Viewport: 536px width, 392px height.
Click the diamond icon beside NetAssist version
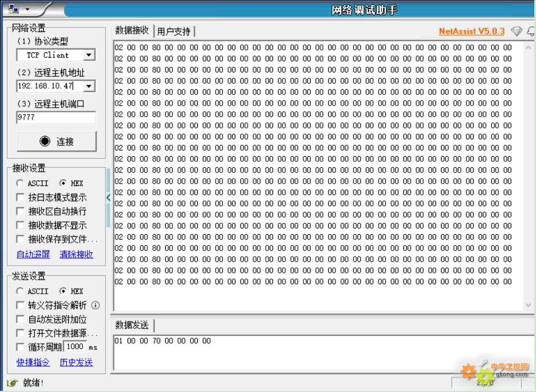click(x=516, y=31)
